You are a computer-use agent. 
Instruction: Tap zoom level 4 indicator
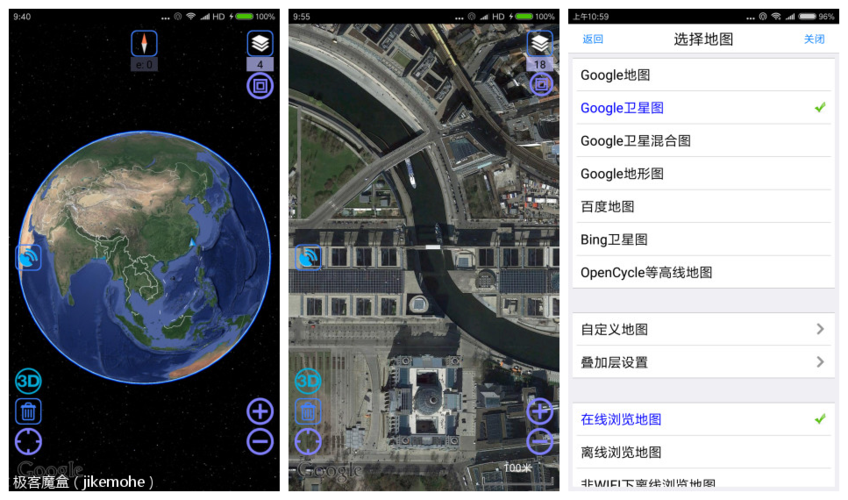(260, 64)
